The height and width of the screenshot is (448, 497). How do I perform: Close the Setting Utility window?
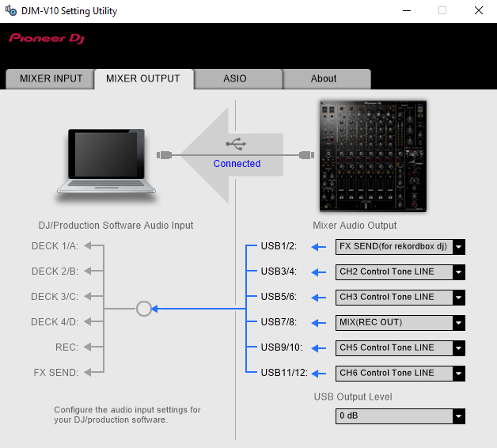479,11
